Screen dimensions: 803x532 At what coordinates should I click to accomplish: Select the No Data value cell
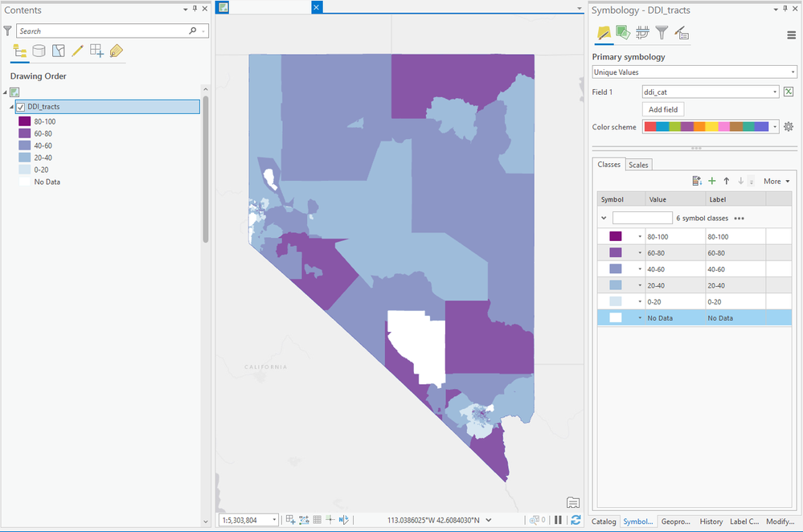[675, 318]
